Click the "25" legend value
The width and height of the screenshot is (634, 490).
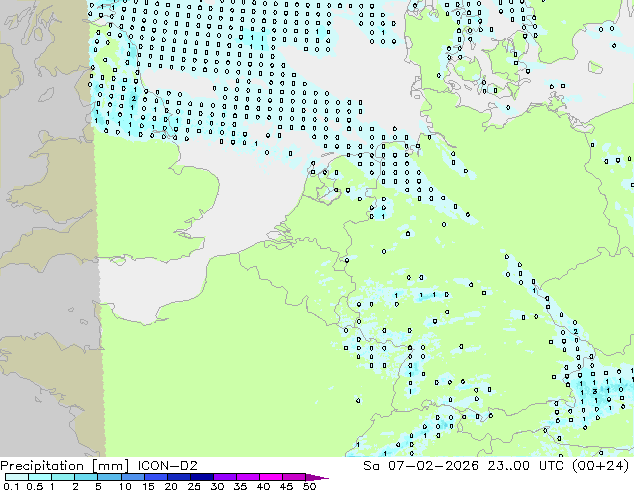click(194, 486)
